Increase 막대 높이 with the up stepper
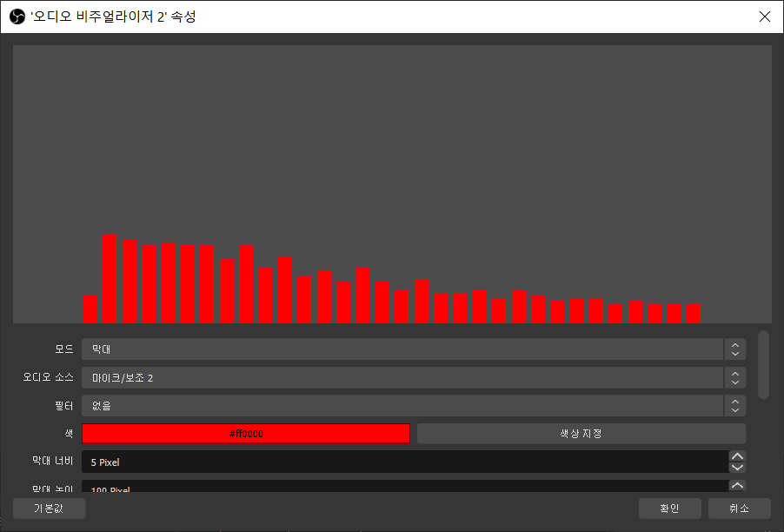The image size is (784, 532). tap(736, 485)
